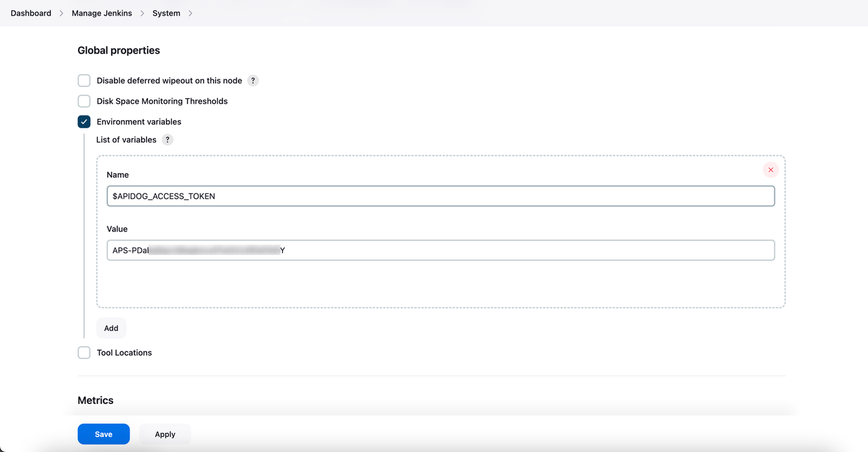Go to Manage Jenkins breadcrumb

pyautogui.click(x=102, y=13)
